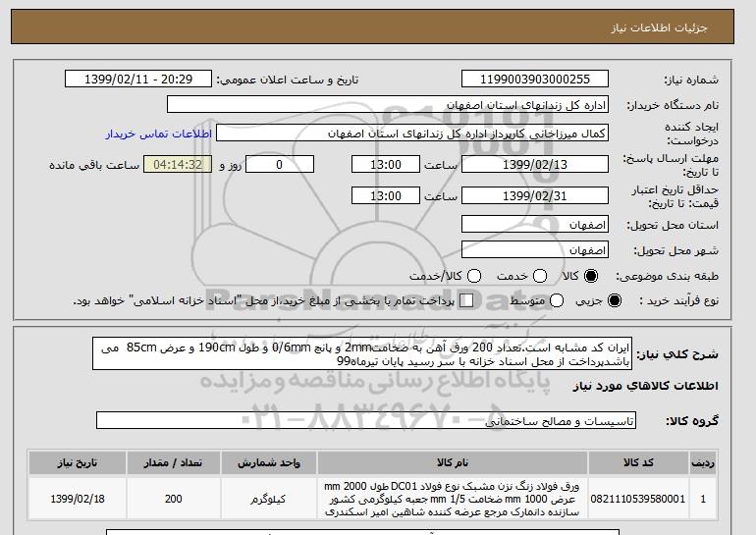Click the quantity cell 200
756x535 pixels.
click(173, 499)
